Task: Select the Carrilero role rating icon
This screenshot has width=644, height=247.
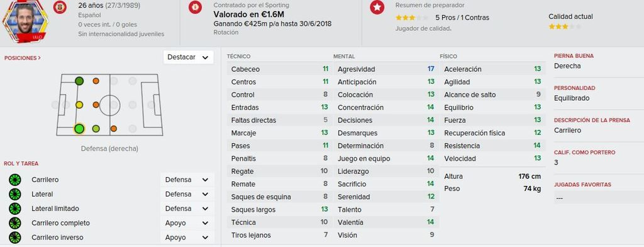Action: click(x=15, y=180)
